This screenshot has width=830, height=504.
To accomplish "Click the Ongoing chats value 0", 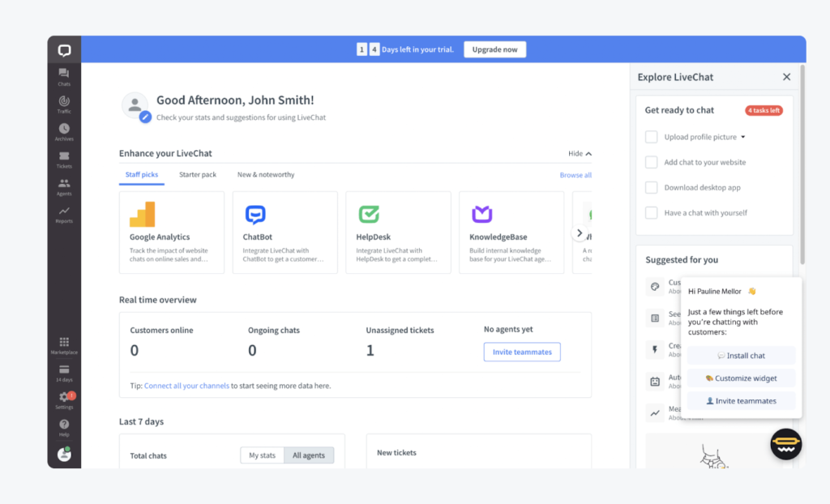I will 253,351.
